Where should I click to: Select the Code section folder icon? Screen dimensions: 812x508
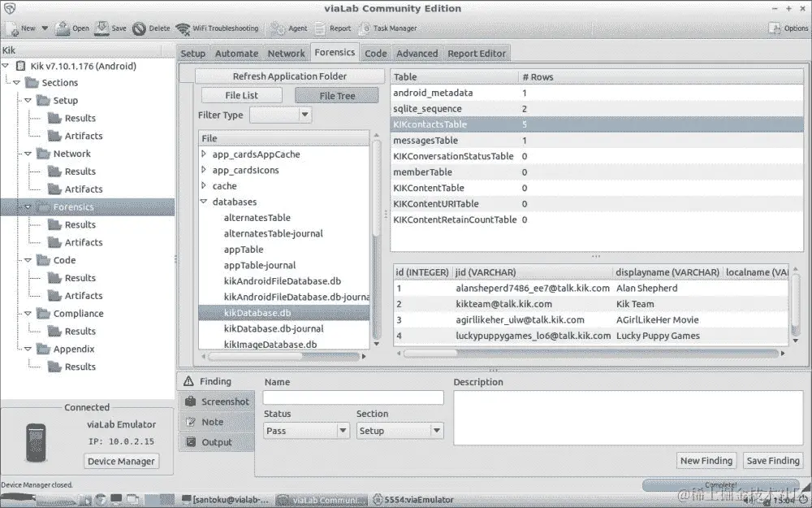tap(43, 260)
